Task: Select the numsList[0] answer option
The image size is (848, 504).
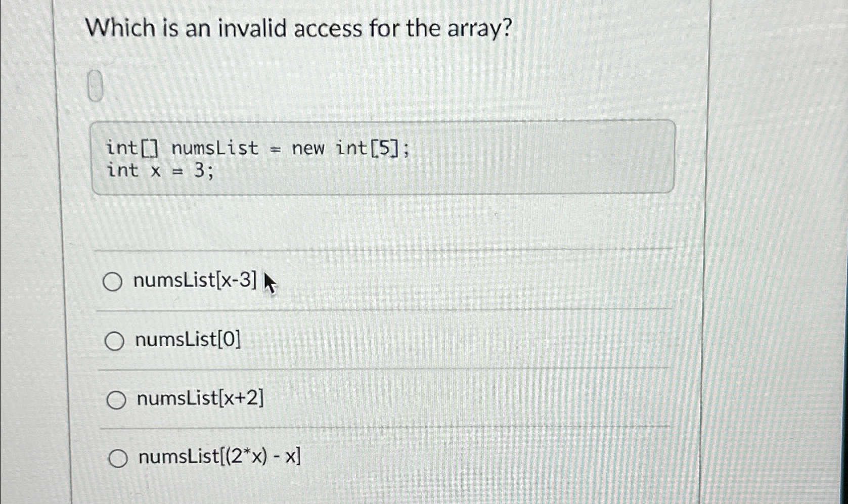Action: [188, 340]
